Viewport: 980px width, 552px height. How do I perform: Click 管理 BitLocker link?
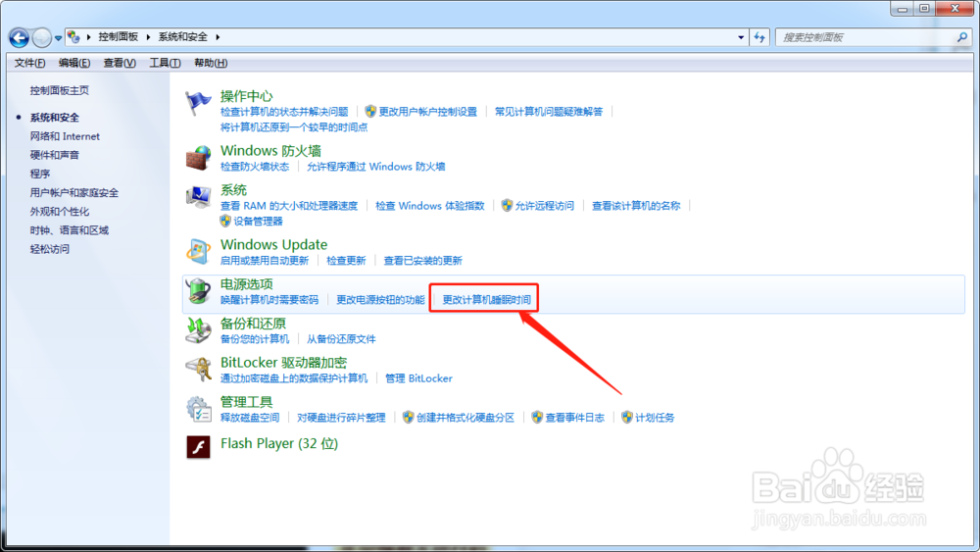pyautogui.click(x=418, y=378)
